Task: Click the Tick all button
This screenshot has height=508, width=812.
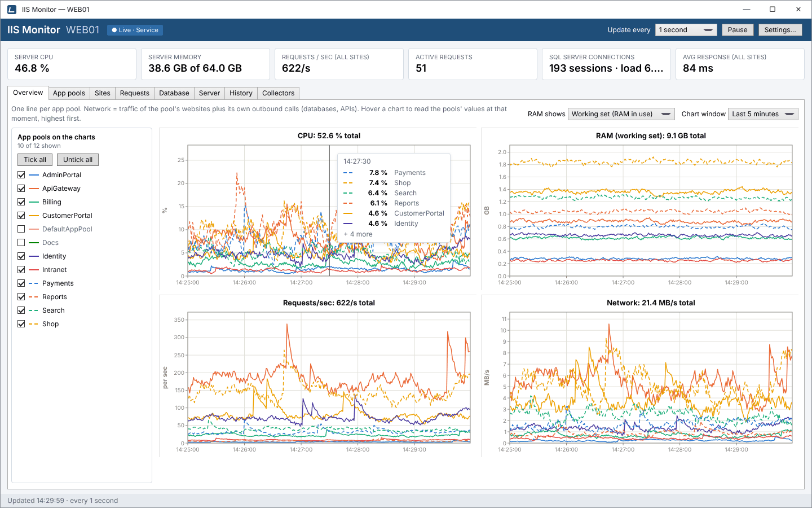Action: click(35, 160)
